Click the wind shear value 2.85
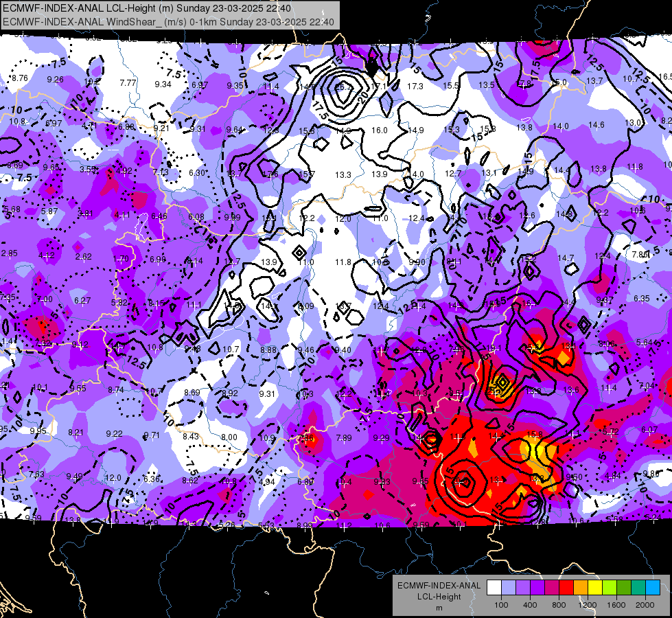 9,253
